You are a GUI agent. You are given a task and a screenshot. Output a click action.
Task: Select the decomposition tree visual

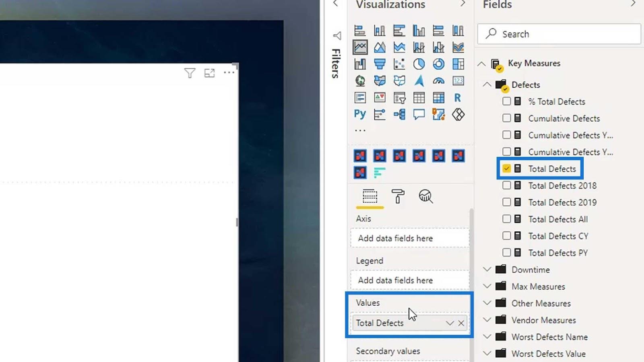(399, 114)
